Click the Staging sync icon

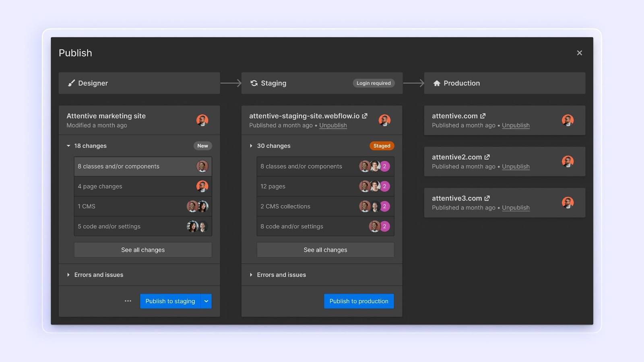(x=254, y=83)
